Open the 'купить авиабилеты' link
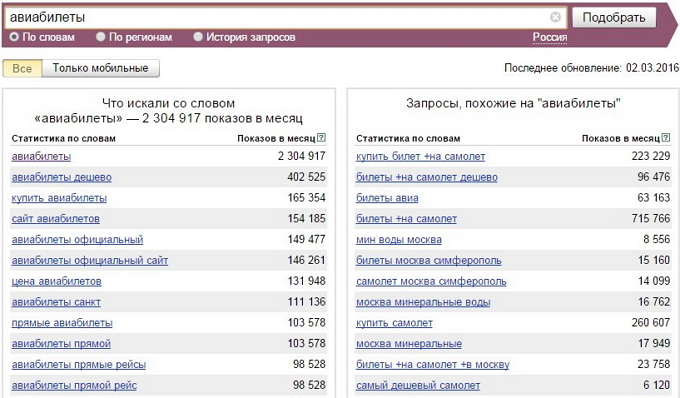The image size is (680, 398). pyautogui.click(x=59, y=198)
